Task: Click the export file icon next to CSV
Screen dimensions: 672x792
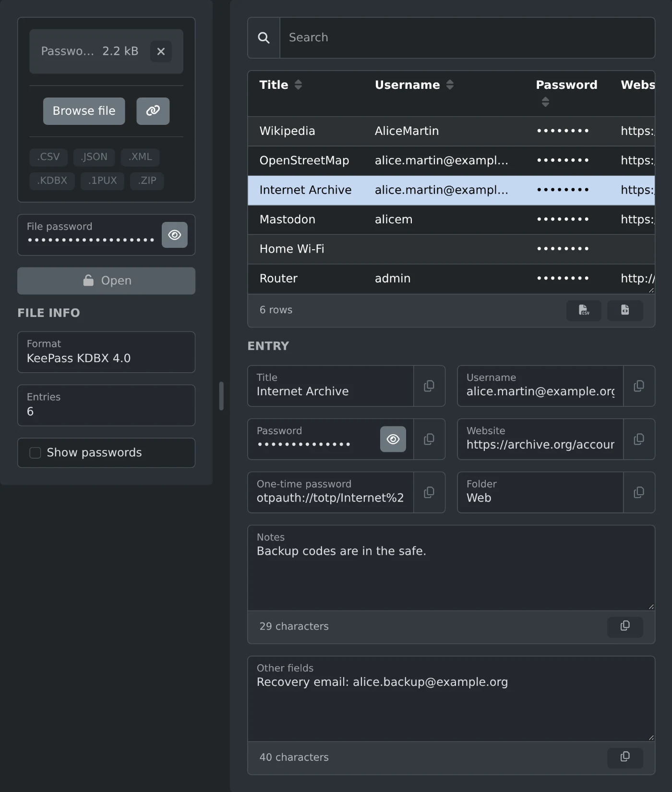Action: point(625,310)
